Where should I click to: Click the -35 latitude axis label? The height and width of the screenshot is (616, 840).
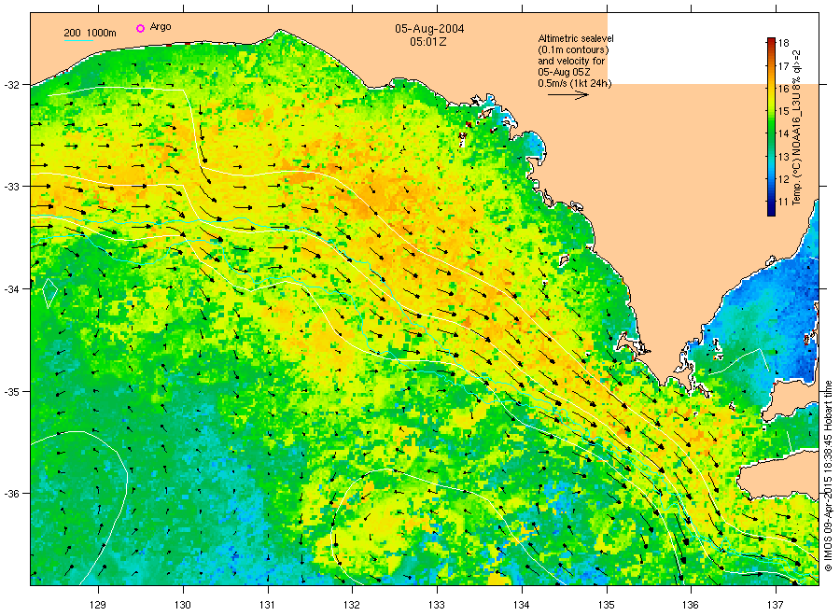point(10,392)
